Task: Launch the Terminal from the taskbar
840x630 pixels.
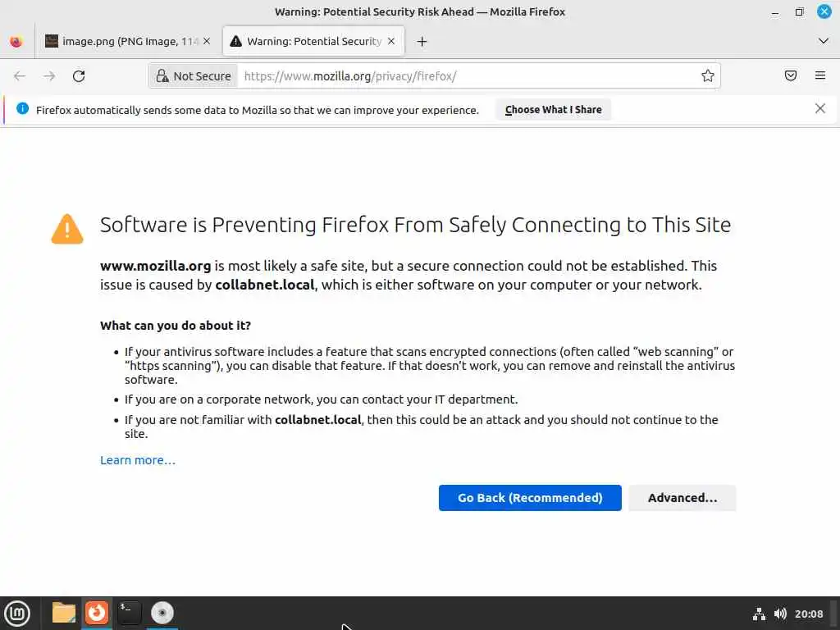Action: click(129, 613)
